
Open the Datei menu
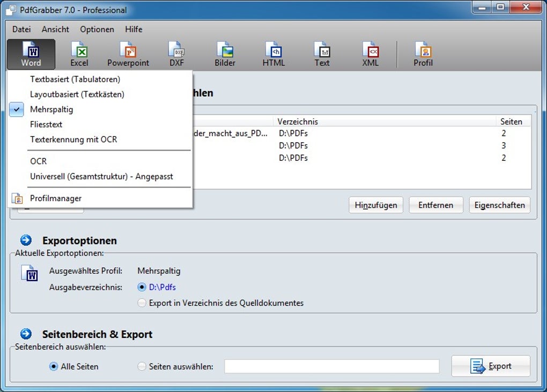[21, 29]
